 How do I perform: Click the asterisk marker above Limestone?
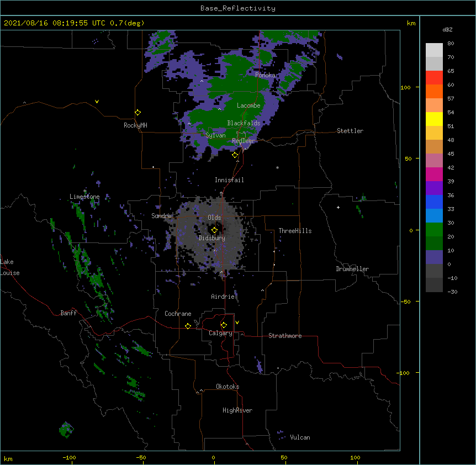tap(85, 191)
